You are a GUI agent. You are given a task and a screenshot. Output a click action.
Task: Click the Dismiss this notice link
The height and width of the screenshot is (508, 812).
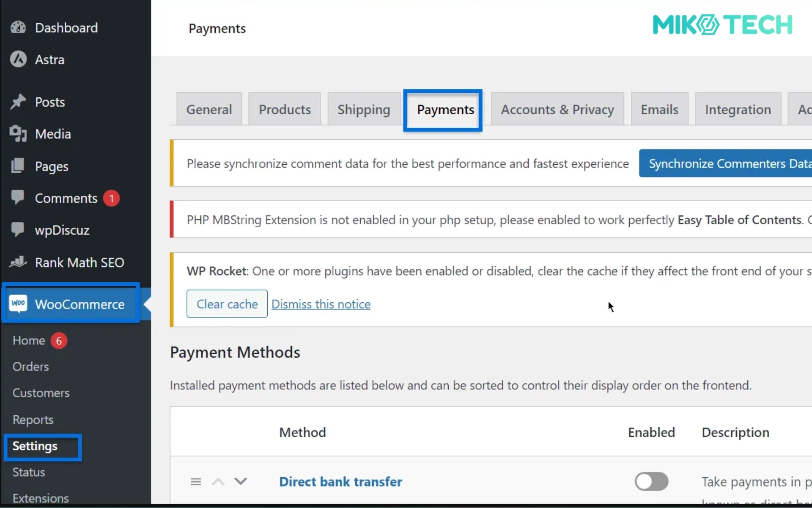coord(321,304)
